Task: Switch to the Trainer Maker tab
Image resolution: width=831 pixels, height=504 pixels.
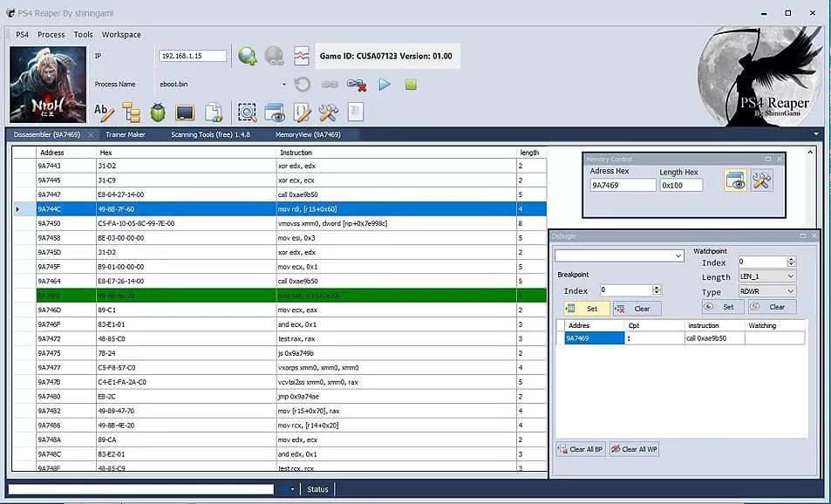Action: 125,134
